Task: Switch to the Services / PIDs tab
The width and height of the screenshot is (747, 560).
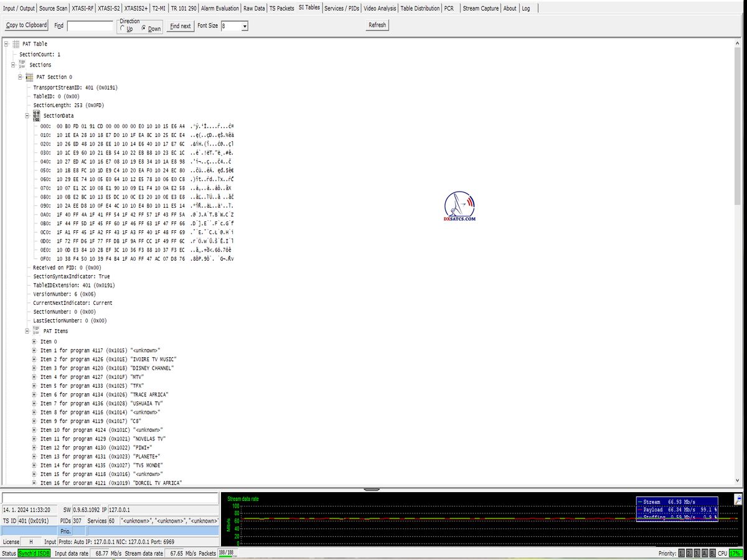Action: [x=342, y=8]
